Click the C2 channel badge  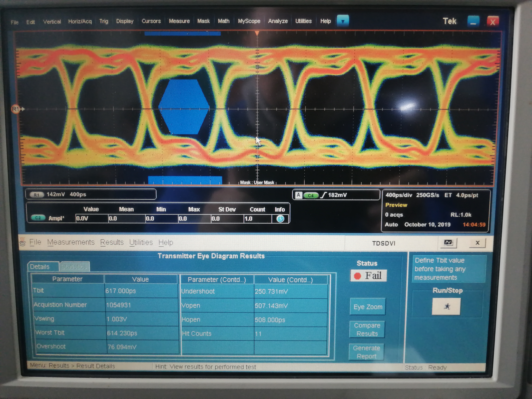[x=38, y=218]
